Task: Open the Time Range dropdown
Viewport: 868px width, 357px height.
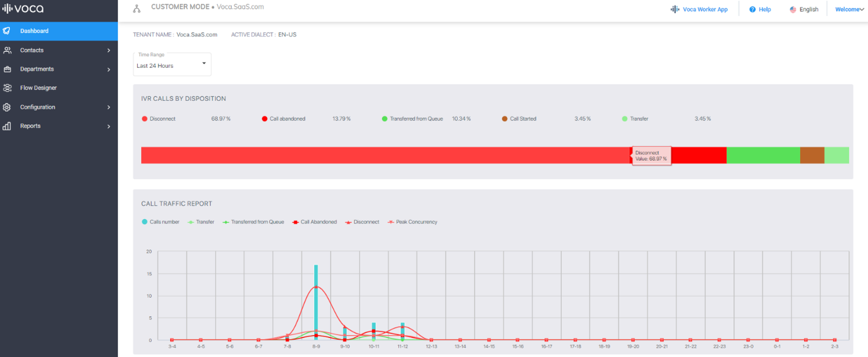Action: (172, 65)
